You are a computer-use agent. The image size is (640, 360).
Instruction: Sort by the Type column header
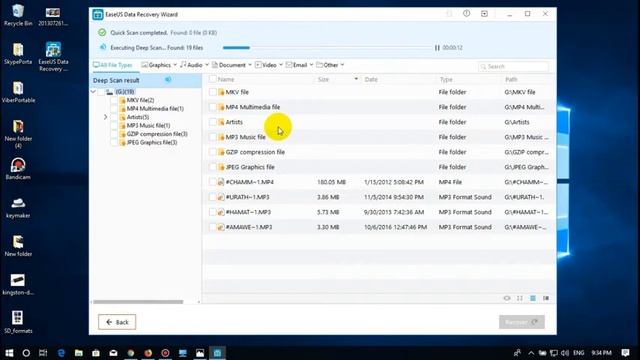[x=446, y=79]
